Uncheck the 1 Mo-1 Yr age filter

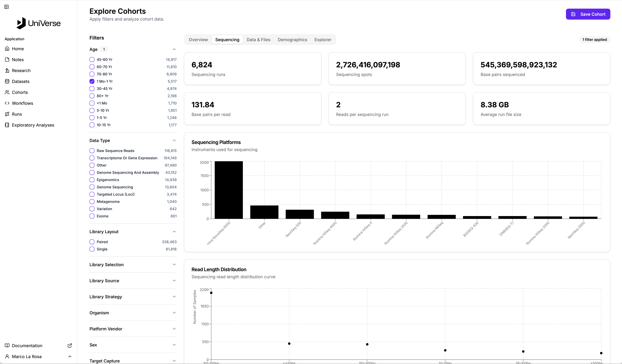tap(92, 81)
